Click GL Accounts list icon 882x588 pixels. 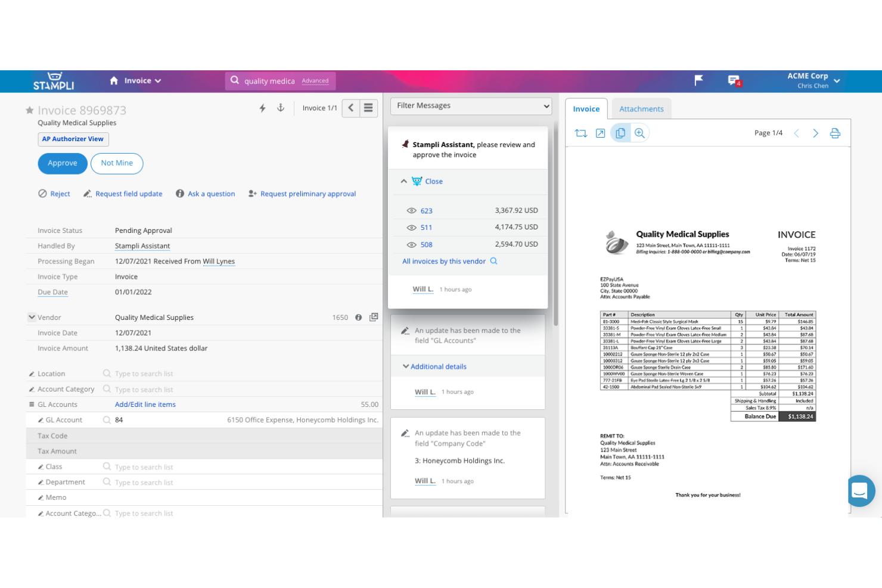pos(32,405)
